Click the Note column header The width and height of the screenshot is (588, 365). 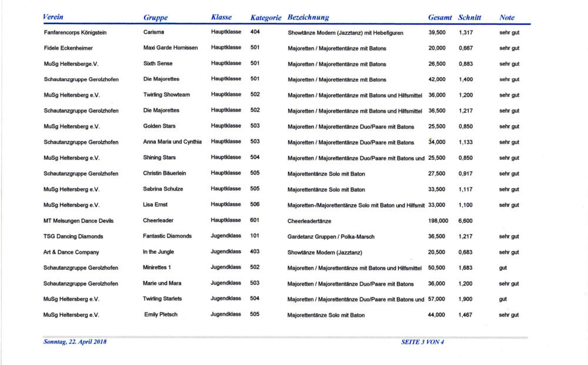tap(507, 17)
